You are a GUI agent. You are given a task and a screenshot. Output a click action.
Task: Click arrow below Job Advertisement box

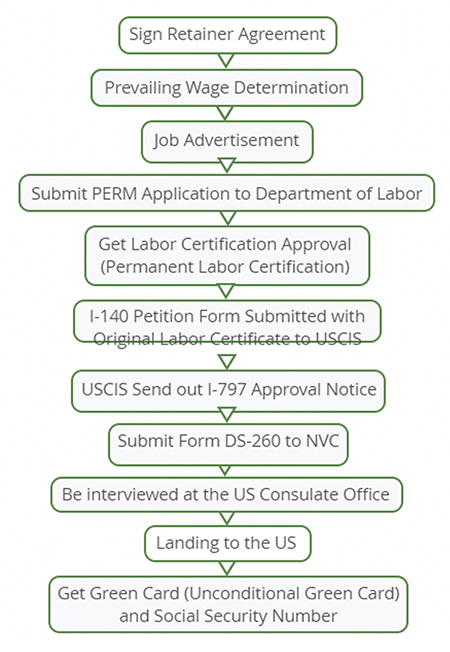tap(227, 165)
